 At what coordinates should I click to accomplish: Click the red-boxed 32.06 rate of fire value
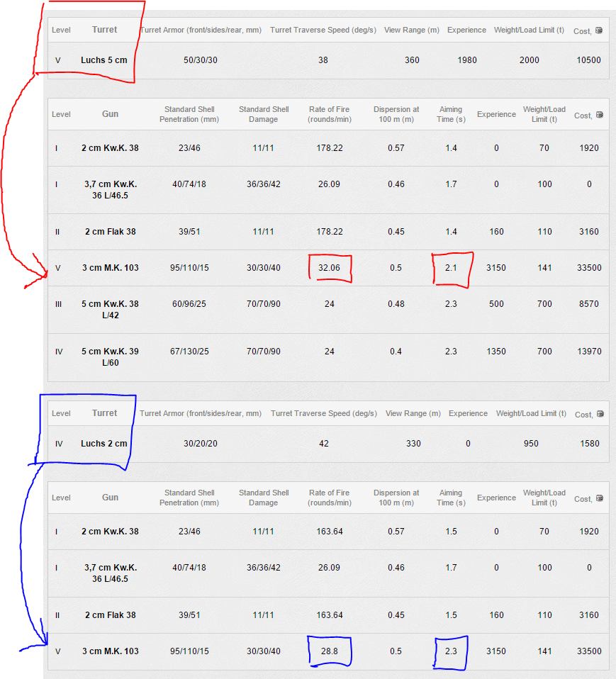coord(330,268)
